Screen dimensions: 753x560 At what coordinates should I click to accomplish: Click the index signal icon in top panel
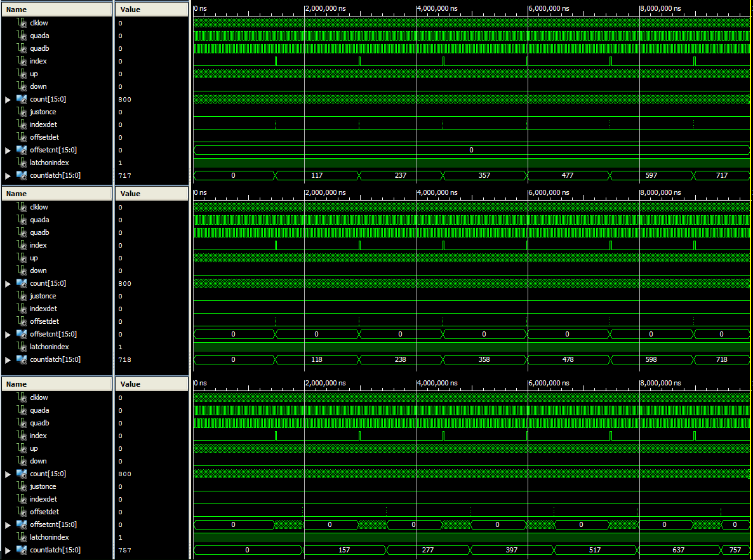(x=22, y=60)
